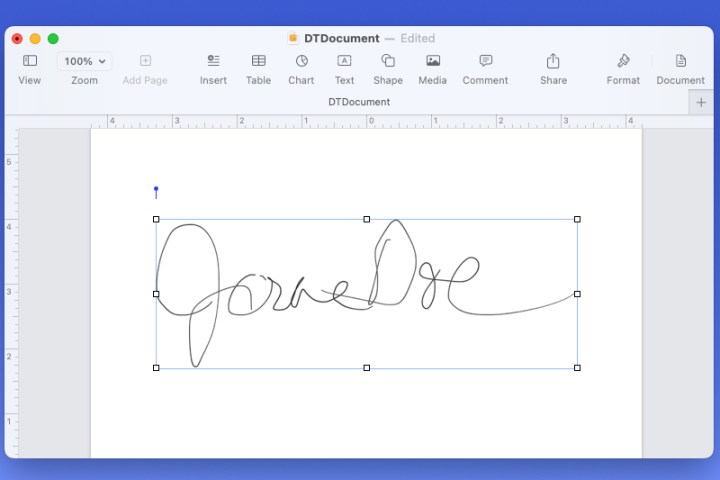Add a Table from toolbar
This screenshot has width=720, height=480.
coord(258,62)
